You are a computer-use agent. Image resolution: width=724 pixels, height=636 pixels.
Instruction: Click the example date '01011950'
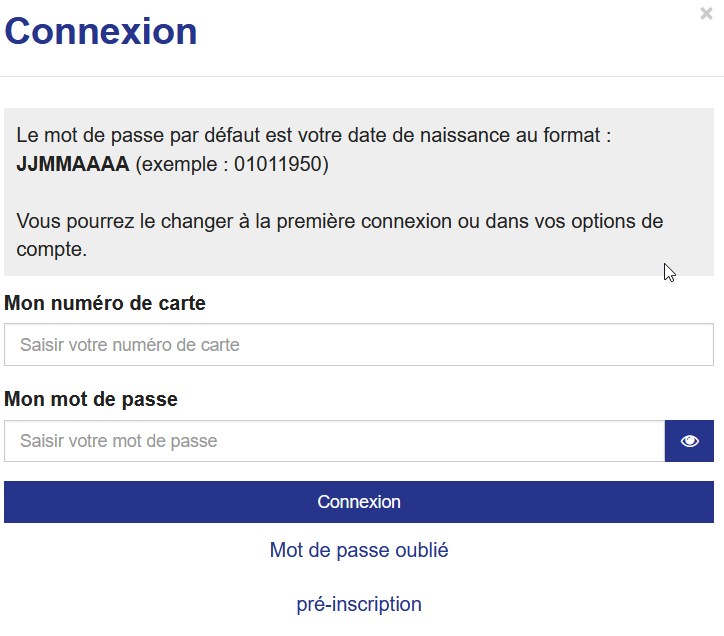tap(279, 164)
